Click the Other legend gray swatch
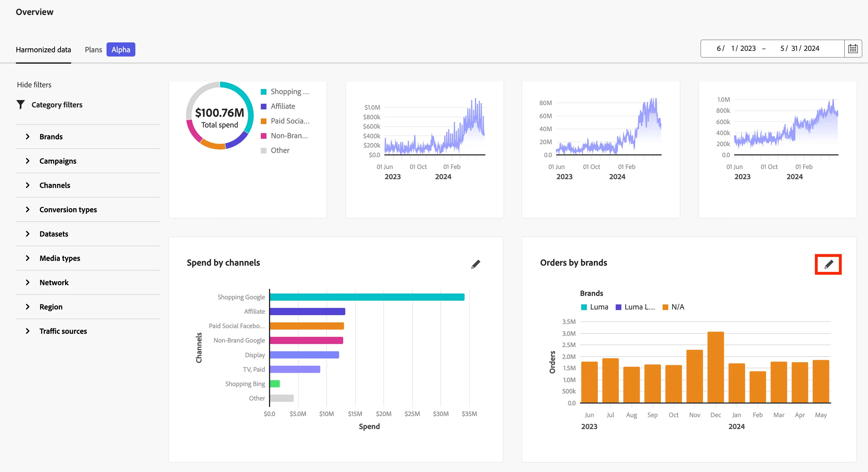Viewport: 868px width, 472px height. point(264,150)
